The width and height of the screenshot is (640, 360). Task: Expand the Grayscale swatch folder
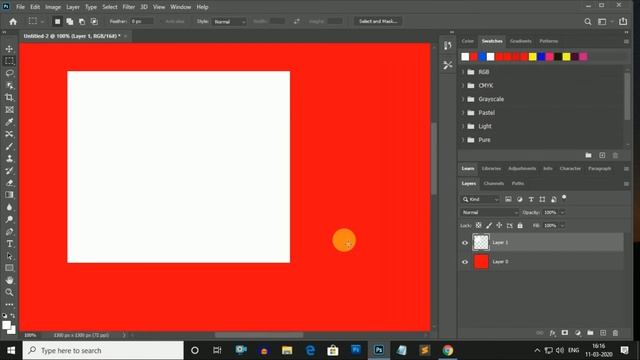[463, 99]
